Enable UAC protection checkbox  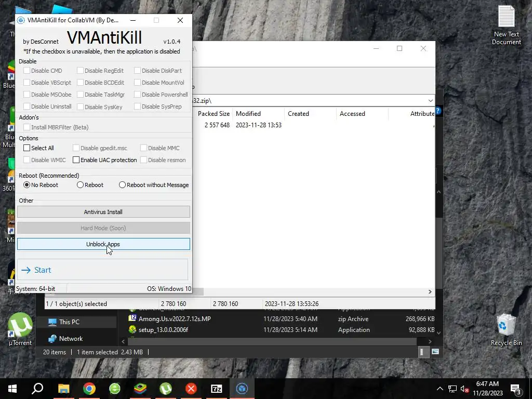click(x=76, y=160)
